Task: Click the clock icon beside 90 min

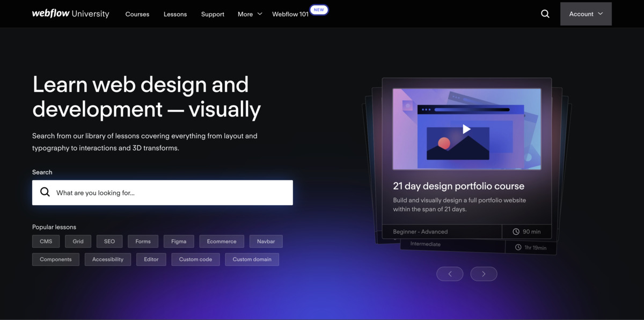Action: tap(516, 231)
